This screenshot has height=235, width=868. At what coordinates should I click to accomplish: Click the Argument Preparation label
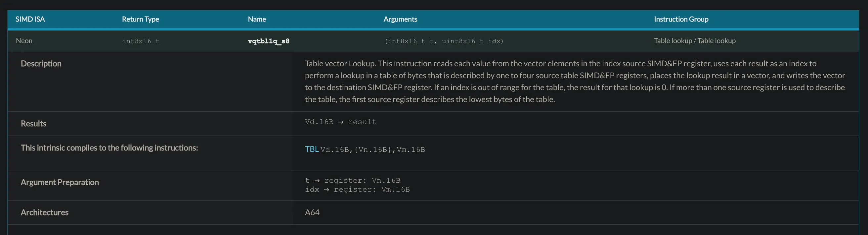[x=60, y=182]
